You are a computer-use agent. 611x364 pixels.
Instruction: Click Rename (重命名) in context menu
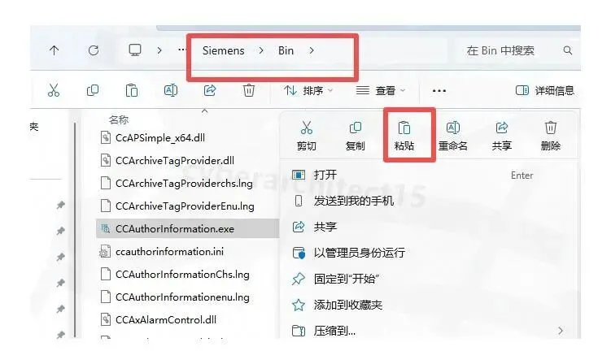click(x=453, y=136)
